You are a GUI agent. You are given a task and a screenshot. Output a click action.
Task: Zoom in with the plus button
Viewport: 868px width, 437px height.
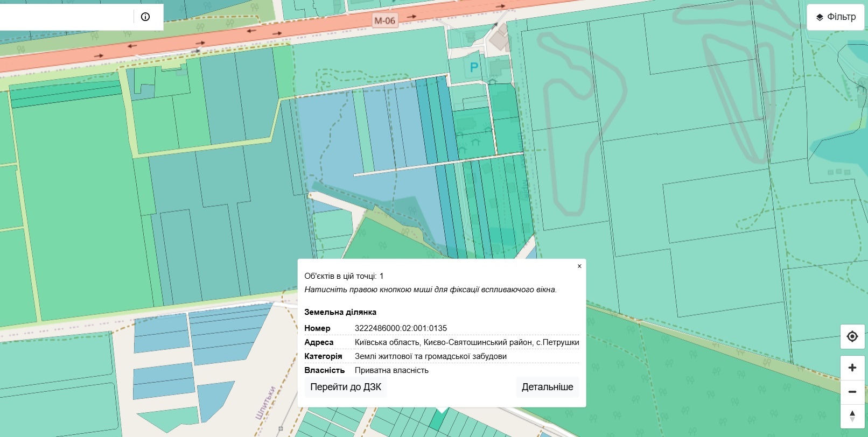tap(852, 368)
